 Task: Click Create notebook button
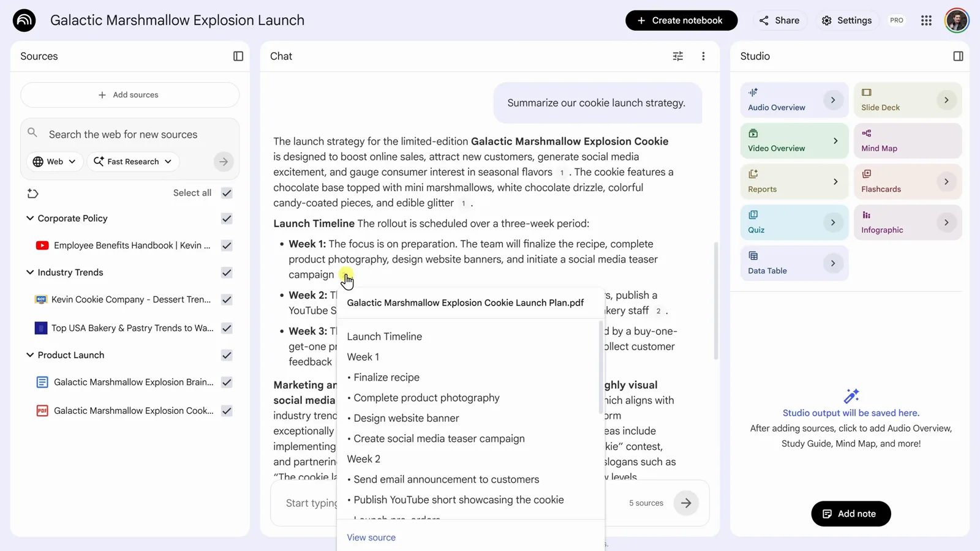(x=681, y=20)
